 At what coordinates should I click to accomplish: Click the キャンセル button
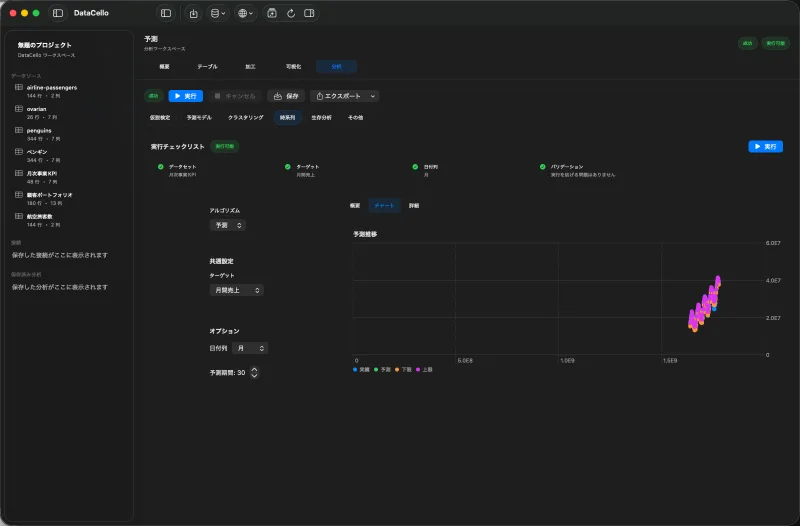tap(235, 96)
